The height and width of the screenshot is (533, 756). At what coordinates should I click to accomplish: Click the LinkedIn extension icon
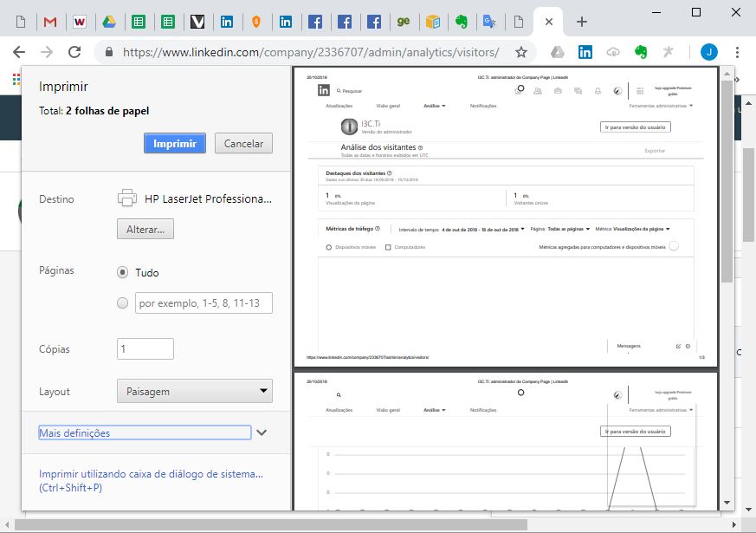click(585, 52)
